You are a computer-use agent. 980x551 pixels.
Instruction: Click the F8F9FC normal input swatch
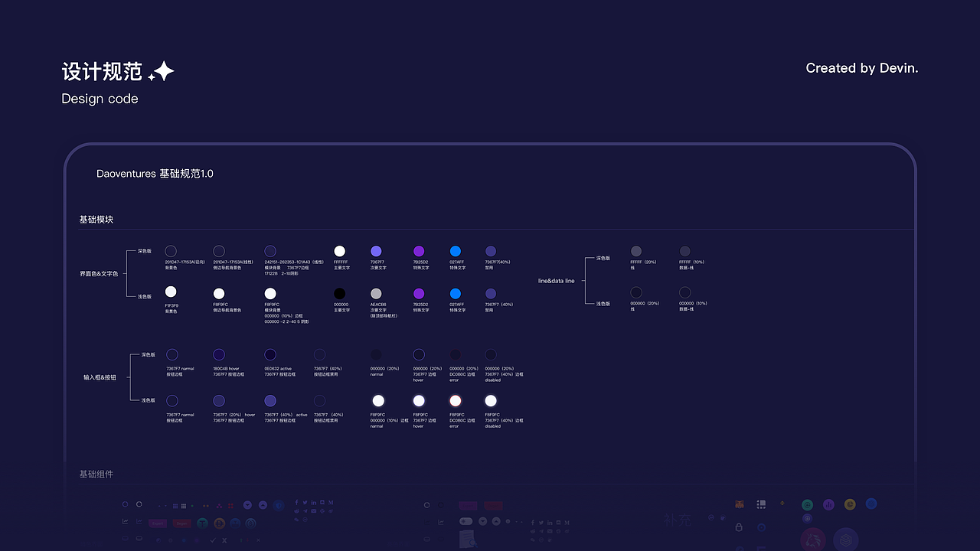coord(378,400)
